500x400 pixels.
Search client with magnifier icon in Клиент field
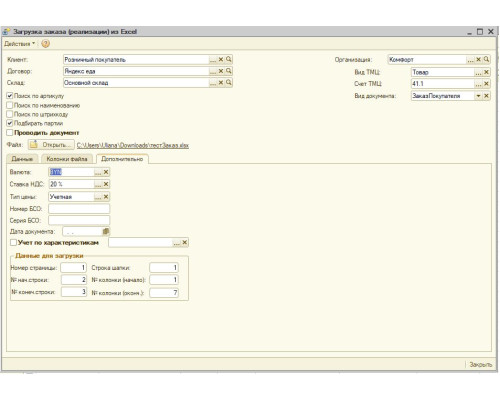[x=229, y=59]
